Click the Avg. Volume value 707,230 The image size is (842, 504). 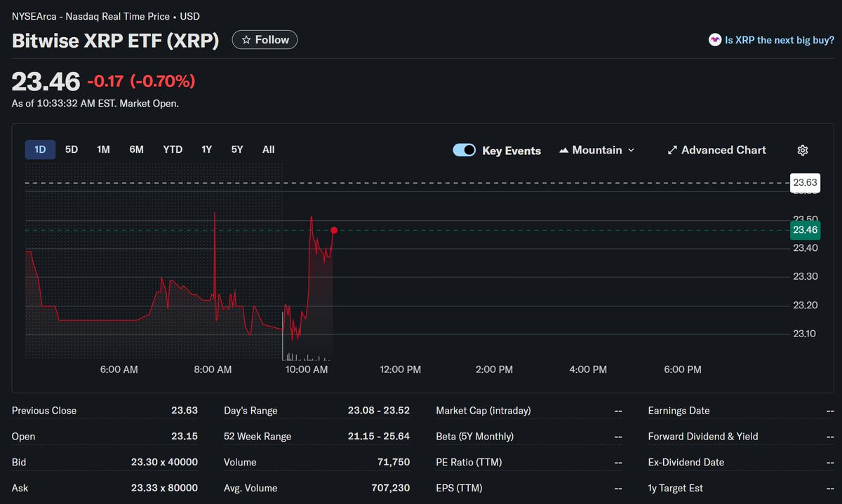coord(389,489)
